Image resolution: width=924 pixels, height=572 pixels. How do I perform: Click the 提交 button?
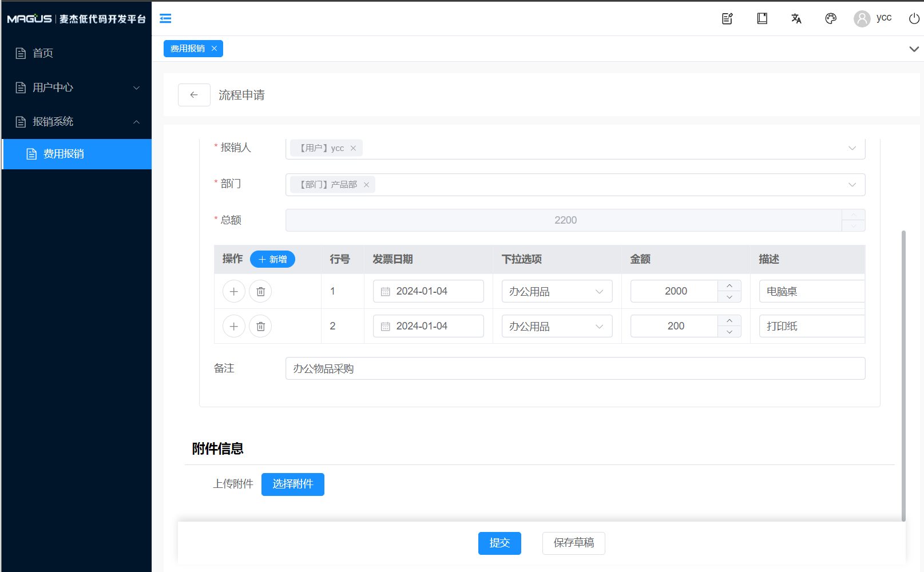pos(499,543)
